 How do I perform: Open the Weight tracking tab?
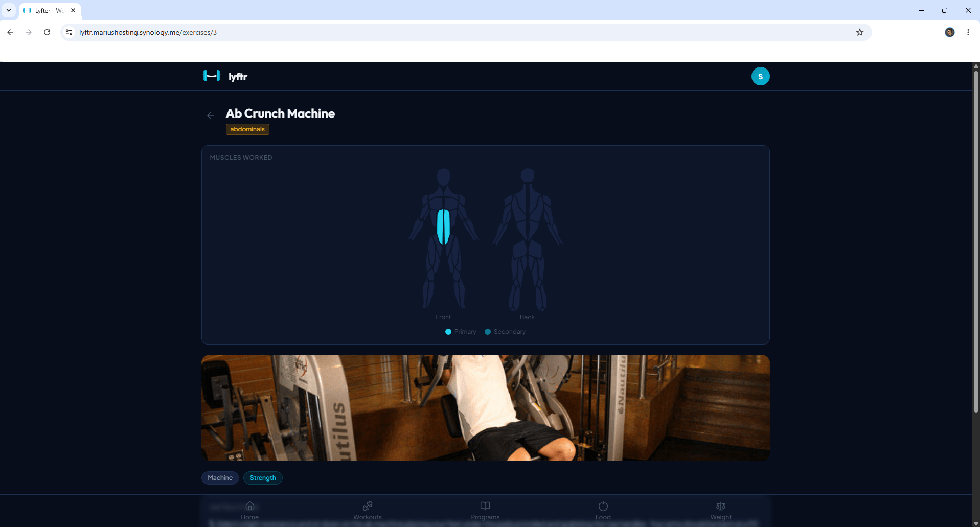(x=721, y=511)
